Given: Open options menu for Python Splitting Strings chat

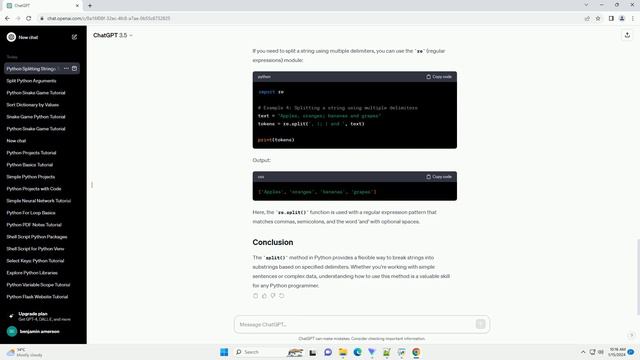Looking at the screenshot, I should (x=66, y=69).
